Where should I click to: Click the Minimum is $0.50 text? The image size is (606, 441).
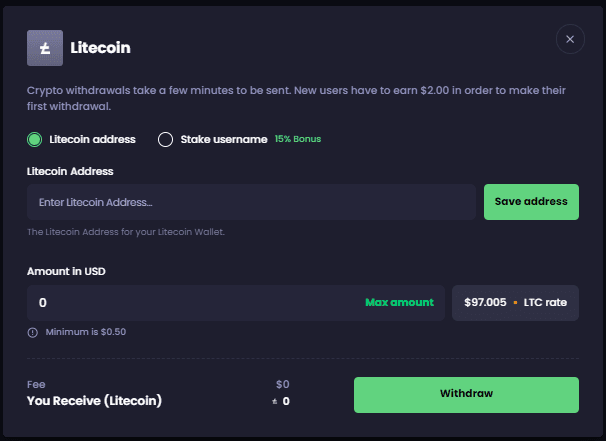(x=86, y=332)
